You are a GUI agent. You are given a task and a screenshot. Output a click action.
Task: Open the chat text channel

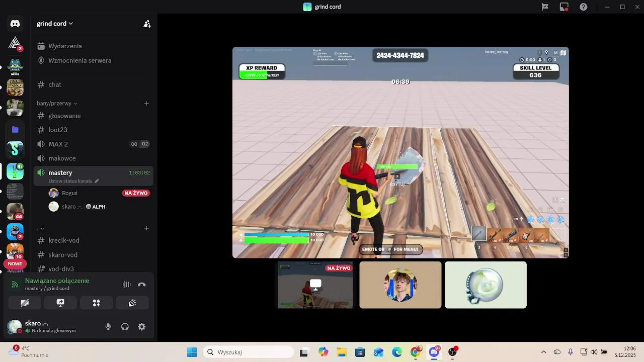(94, 84)
